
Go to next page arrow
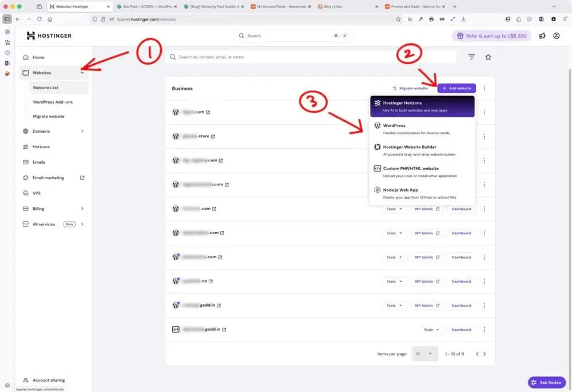coord(484,354)
